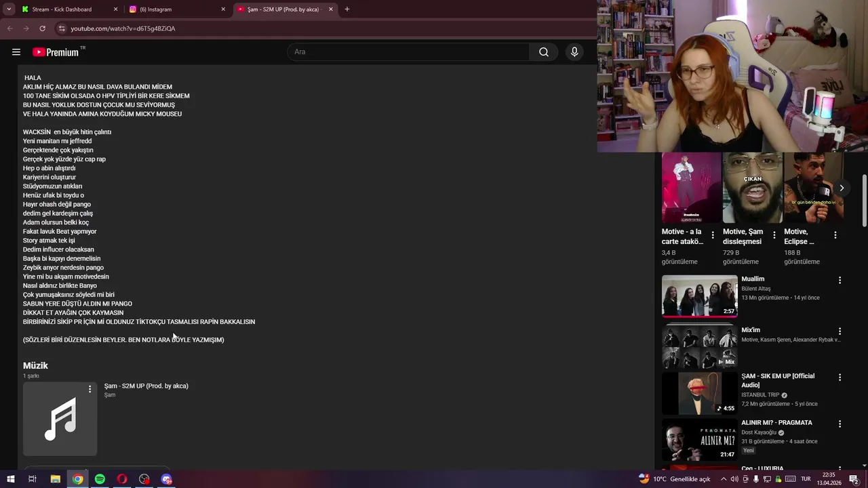Open ŞAM - SIK EM UP [Official Audio] title

click(x=778, y=380)
